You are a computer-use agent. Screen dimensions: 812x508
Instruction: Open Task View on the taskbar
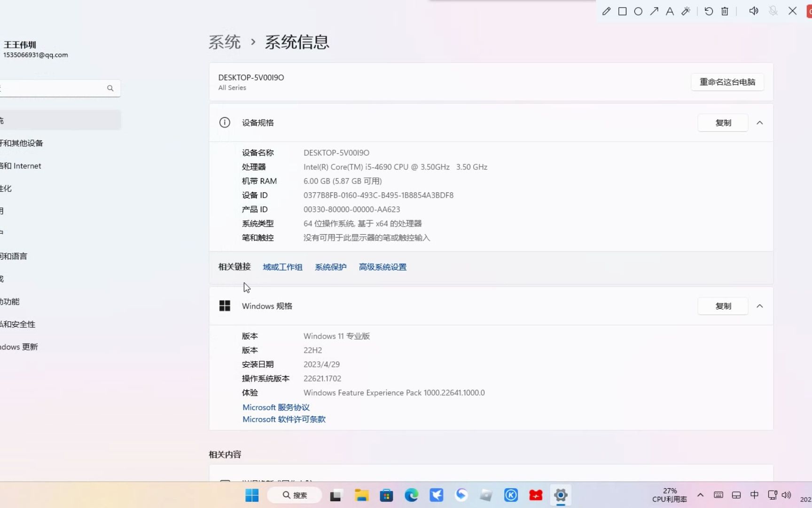click(x=336, y=495)
